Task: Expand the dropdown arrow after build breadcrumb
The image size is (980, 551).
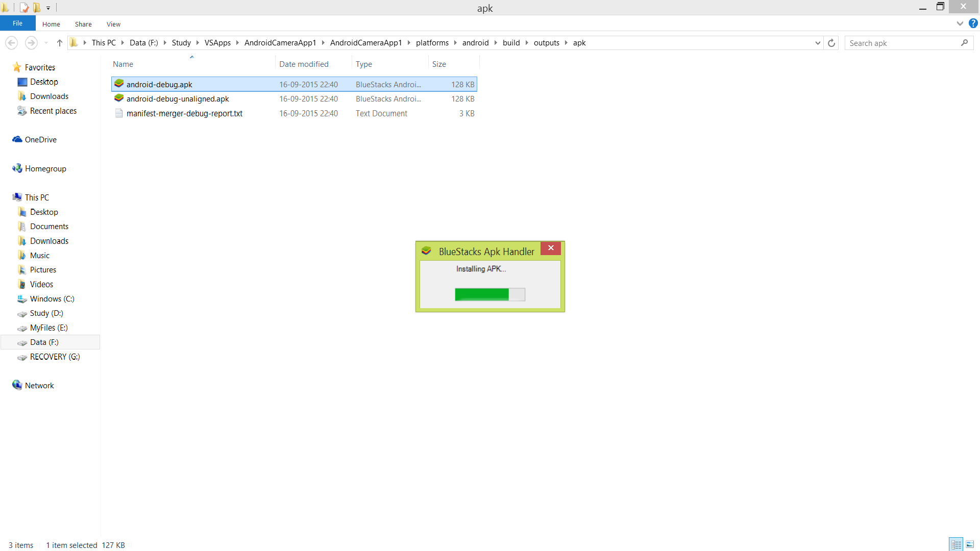Action: coord(527,43)
